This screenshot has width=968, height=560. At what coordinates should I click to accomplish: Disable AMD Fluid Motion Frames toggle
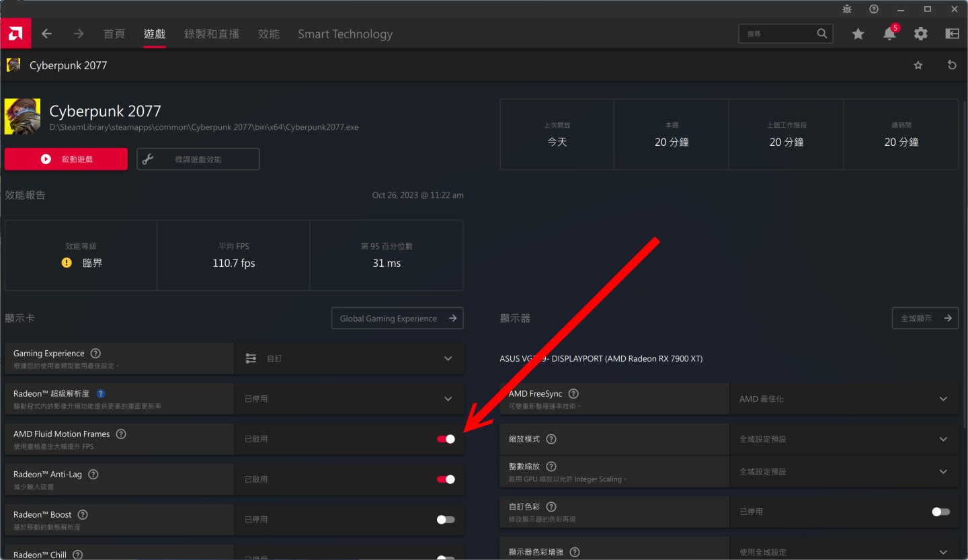[446, 439]
